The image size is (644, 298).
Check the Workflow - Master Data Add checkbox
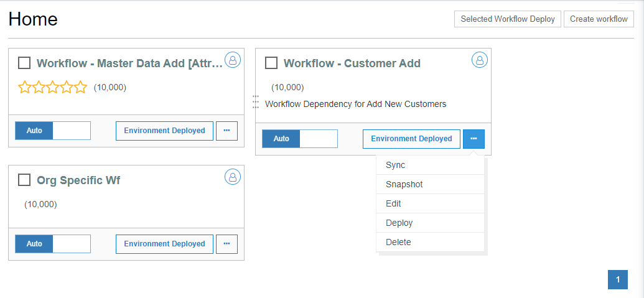24,63
